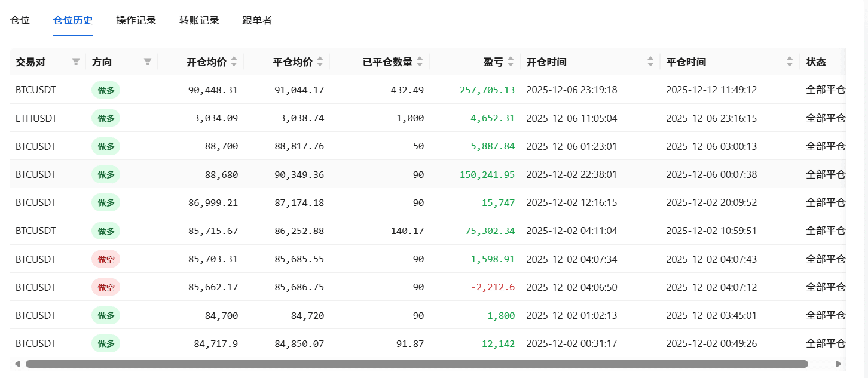Open the 仓位 tab
868x378 pixels.
(x=20, y=20)
